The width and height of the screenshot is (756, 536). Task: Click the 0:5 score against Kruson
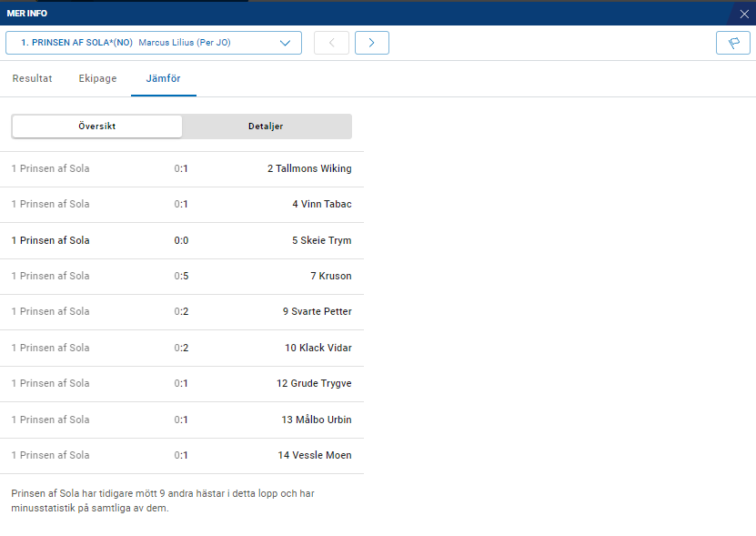click(181, 276)
